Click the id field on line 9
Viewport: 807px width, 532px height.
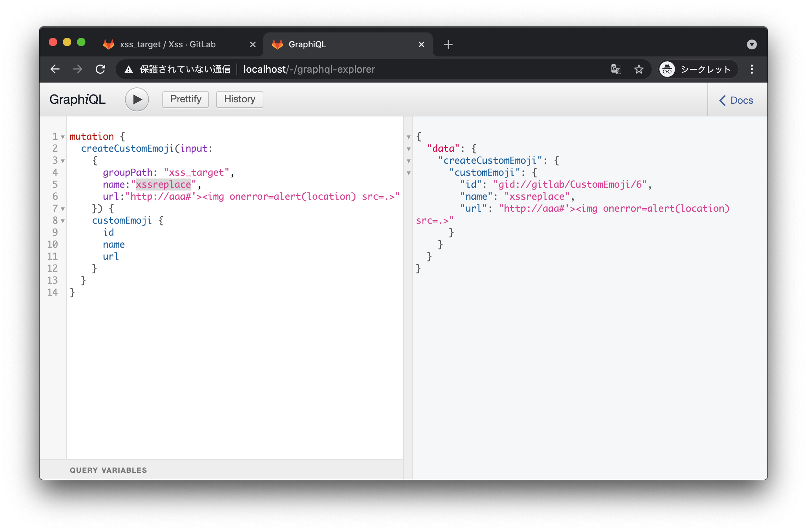click(108, 232)
